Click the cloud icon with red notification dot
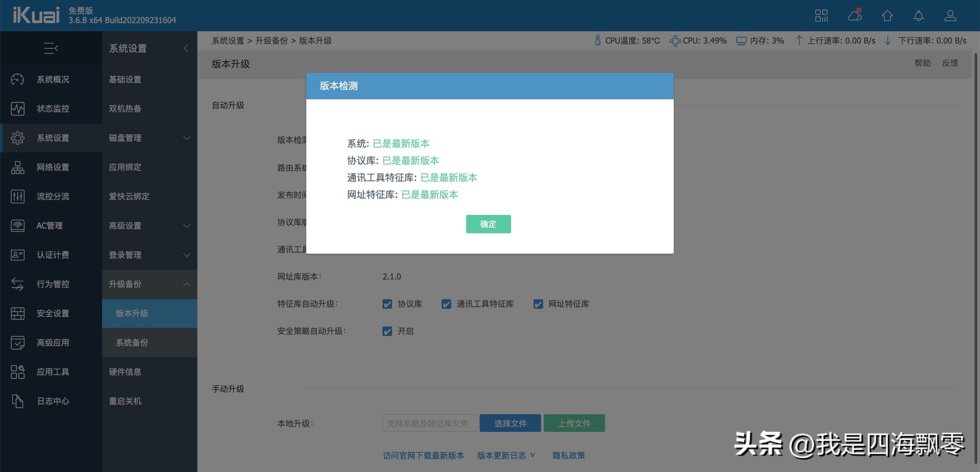This screenshot has height=472, width=980. coord(854,16)
